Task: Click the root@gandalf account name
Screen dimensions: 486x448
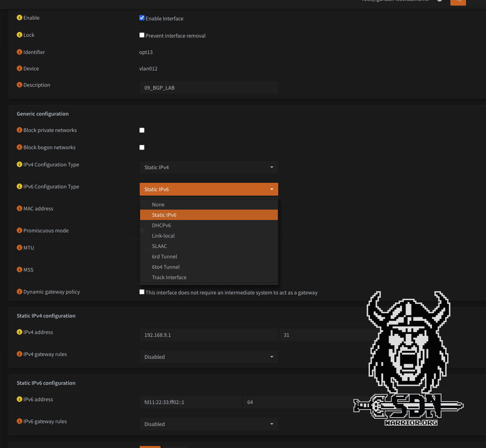Action: click(x=394, y=2)
